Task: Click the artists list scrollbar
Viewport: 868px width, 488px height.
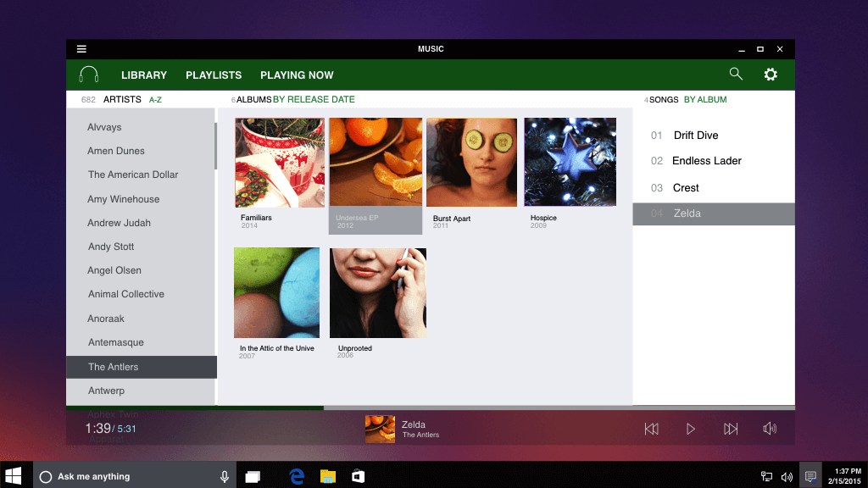Action: [215, 146]
